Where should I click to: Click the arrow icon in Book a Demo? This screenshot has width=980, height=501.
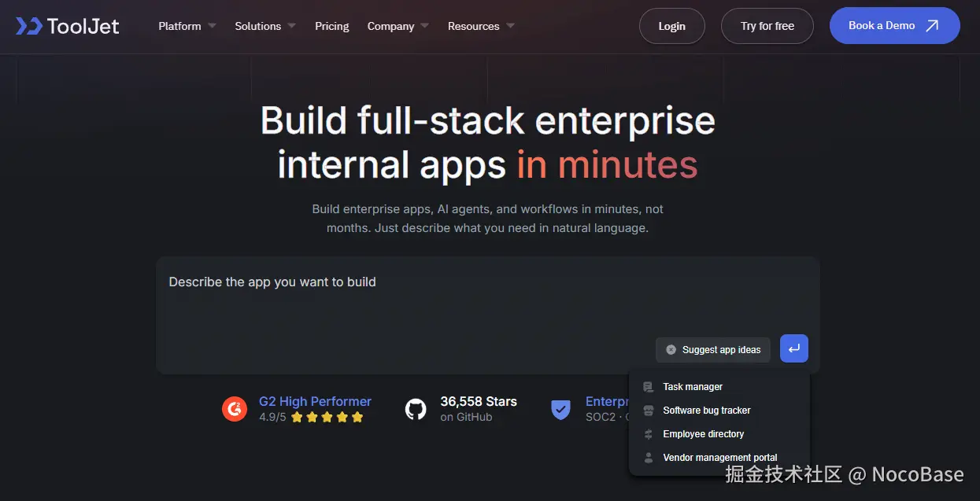pyautogui.click(x=933, y=26)
